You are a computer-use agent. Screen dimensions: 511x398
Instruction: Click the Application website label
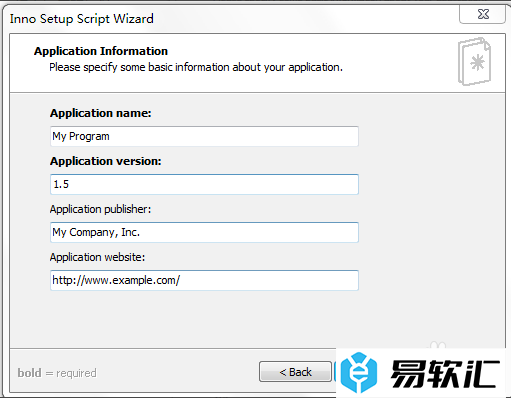97,257
